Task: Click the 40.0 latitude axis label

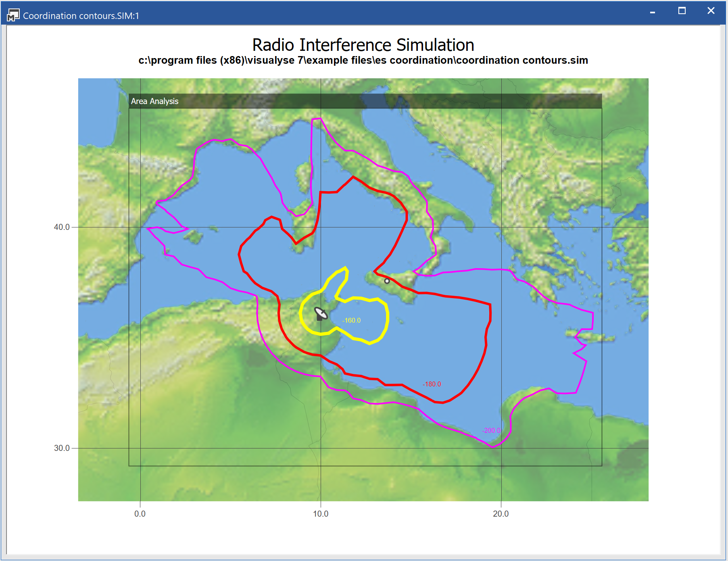Action: pyautogui.click(x=62, y=227)
